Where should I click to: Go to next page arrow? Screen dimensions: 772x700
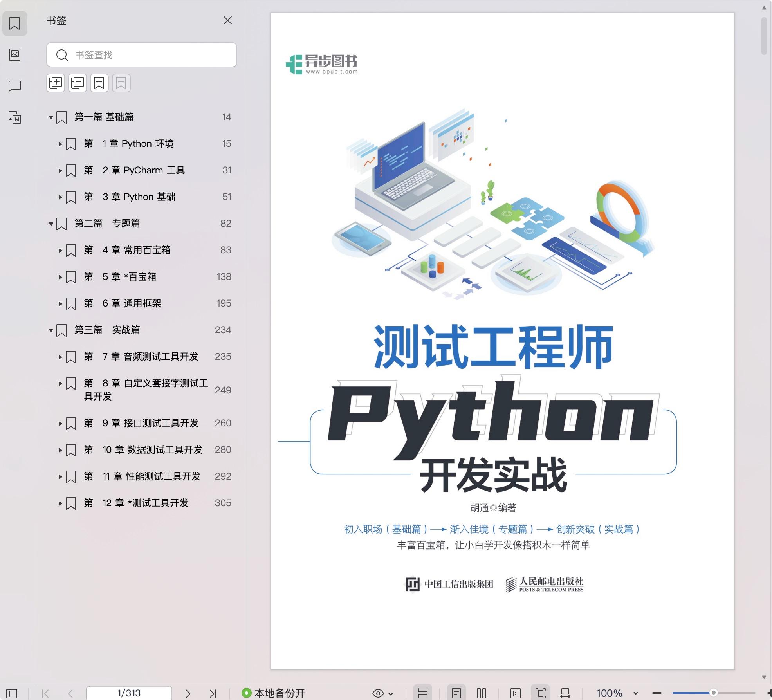(188, 693)
